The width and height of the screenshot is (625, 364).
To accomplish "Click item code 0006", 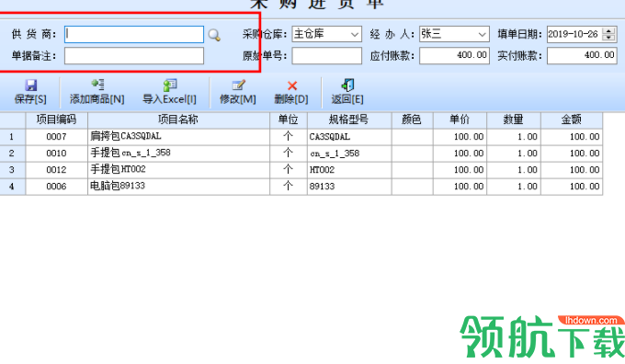I will (57, 187).
